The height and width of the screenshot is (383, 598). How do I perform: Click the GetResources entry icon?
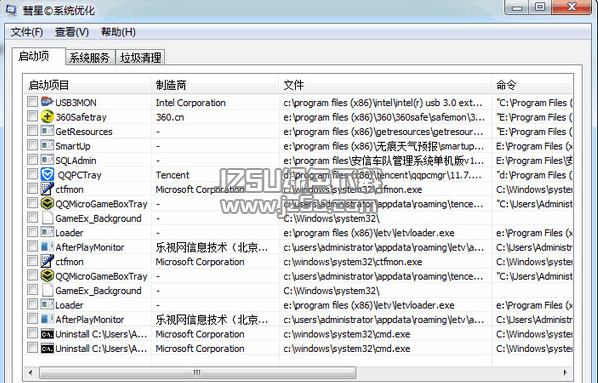(47, 131)
